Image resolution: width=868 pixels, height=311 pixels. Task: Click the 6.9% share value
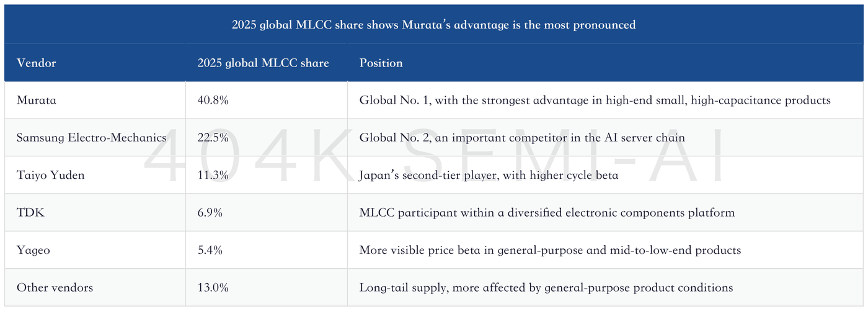click(x=210, y=213)
